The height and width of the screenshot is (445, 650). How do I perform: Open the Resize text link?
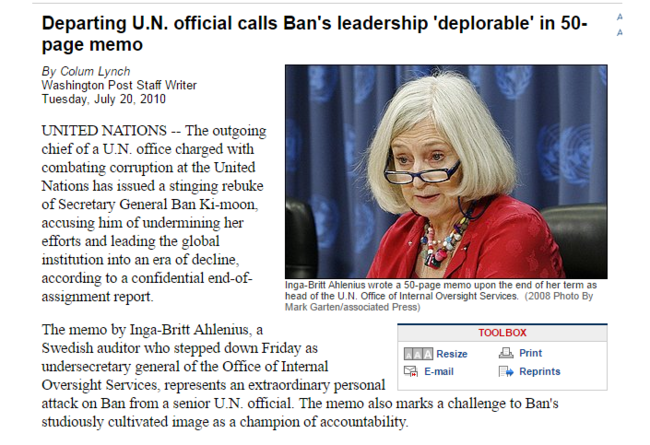[x=451, y=354]
